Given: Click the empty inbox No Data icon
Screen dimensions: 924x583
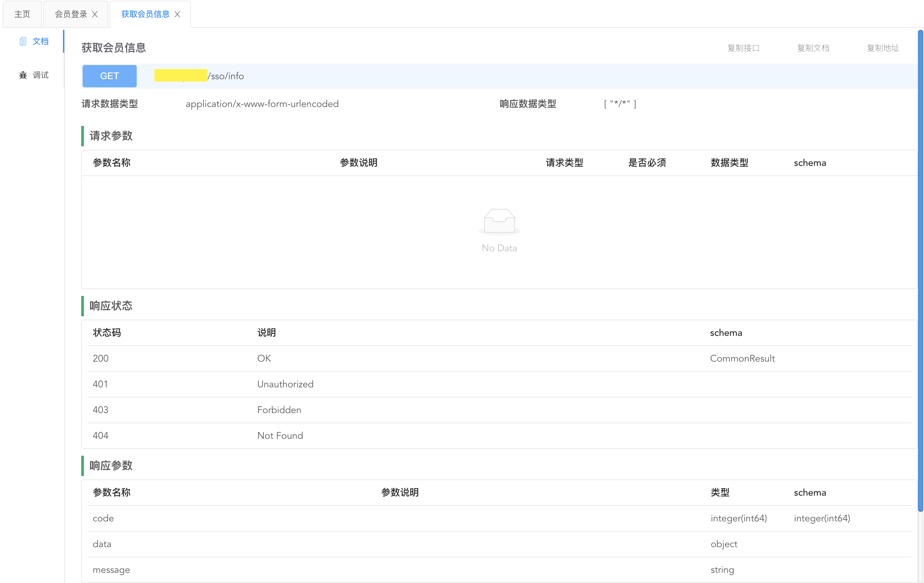Looking at the screenshot, I should pyautogui.click(x=499, y=221).
